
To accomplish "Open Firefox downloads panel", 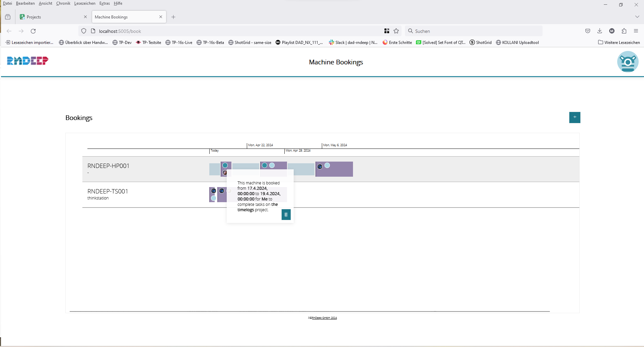I will tap(600, 31).
